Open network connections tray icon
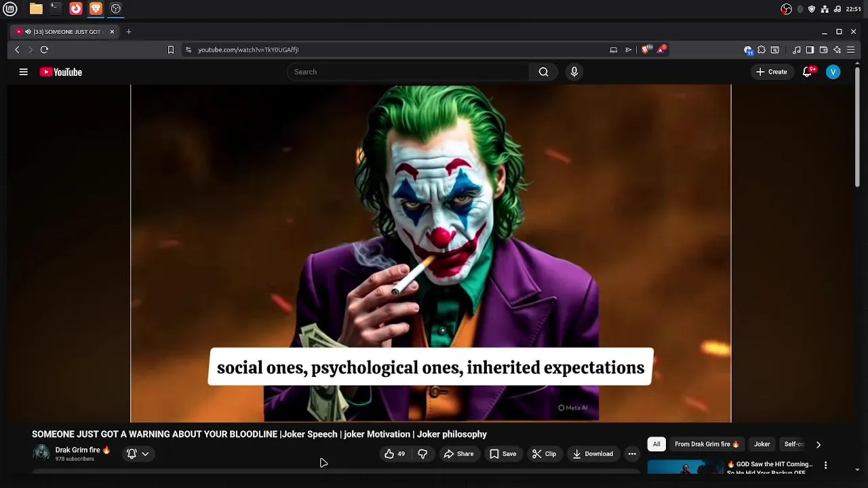868x488 pixels. (x=825, y=9)
